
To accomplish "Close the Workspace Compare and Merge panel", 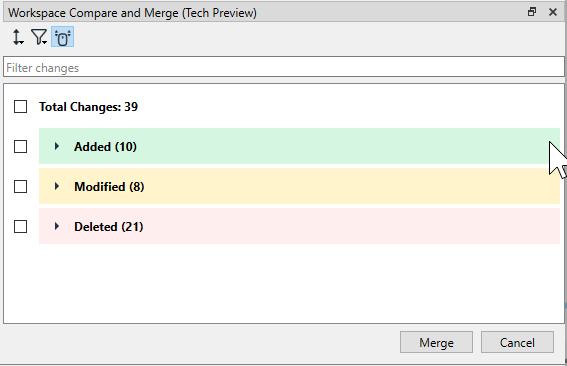I will point(553,12).
